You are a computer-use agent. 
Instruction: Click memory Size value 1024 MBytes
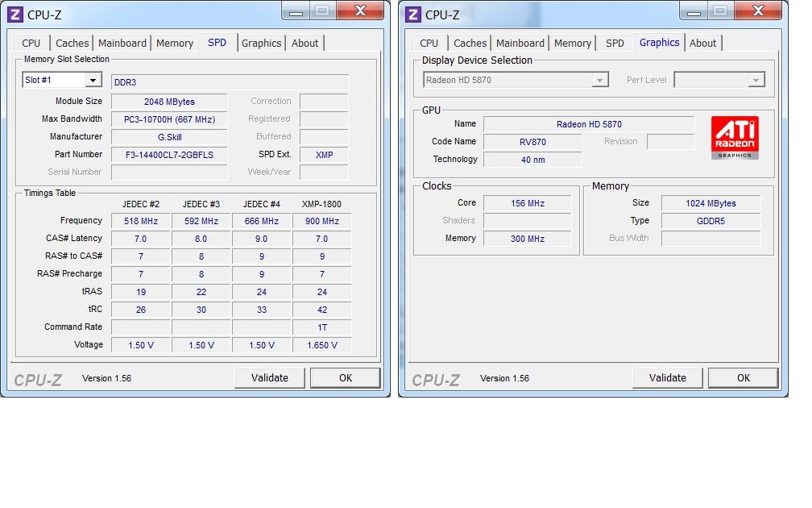point(711,203)
